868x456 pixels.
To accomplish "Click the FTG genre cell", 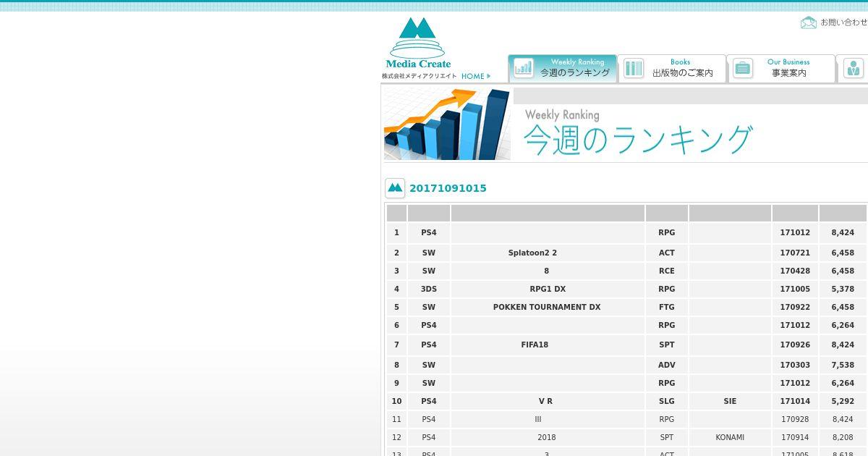I will click(x=667, y=307).
